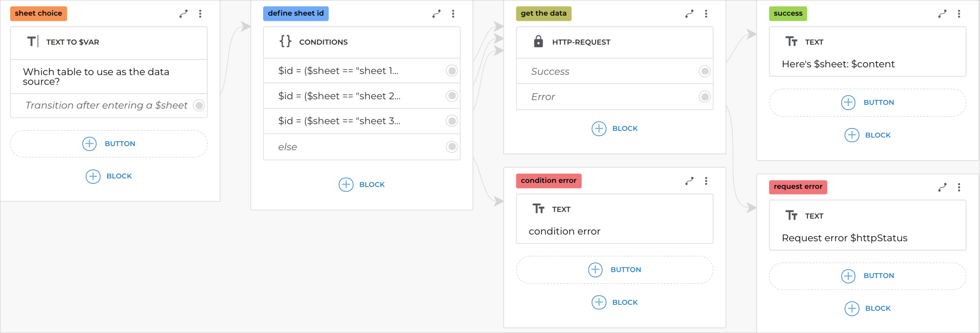Click the connection arrow icon on sheet choice
Image resolution: width=980 pixels, height=333 pixels.
pyautogui.click(x=184, y=14)
